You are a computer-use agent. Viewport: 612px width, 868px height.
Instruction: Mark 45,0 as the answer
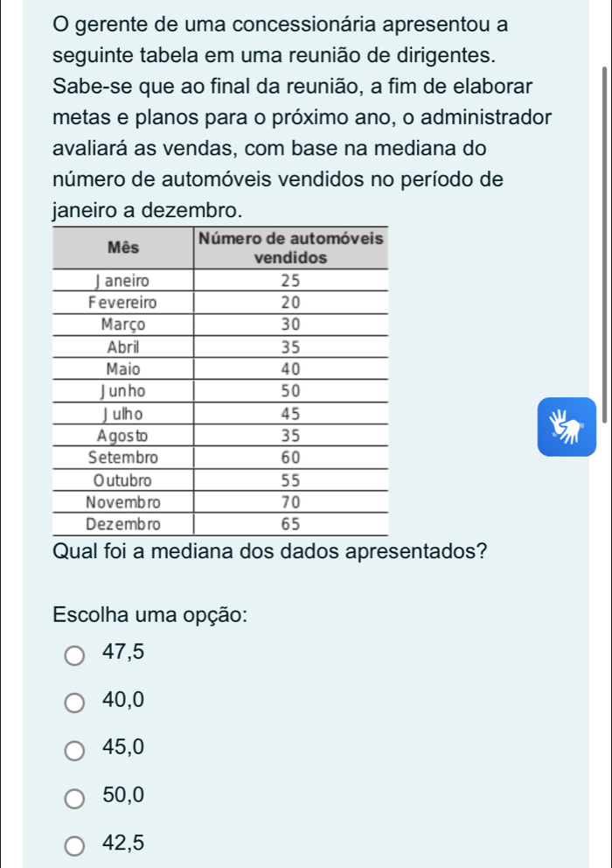[x=76, y=748]
